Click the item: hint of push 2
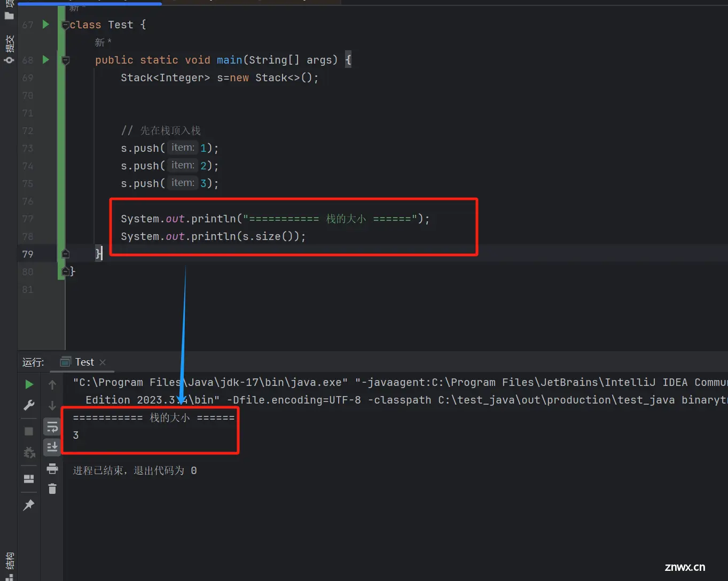Viewport: 728px width, 581px height. pos(183,165)
